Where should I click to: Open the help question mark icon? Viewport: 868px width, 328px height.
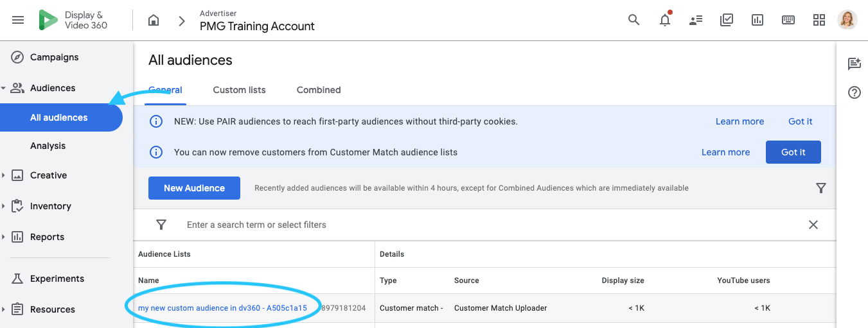(854, 92)
